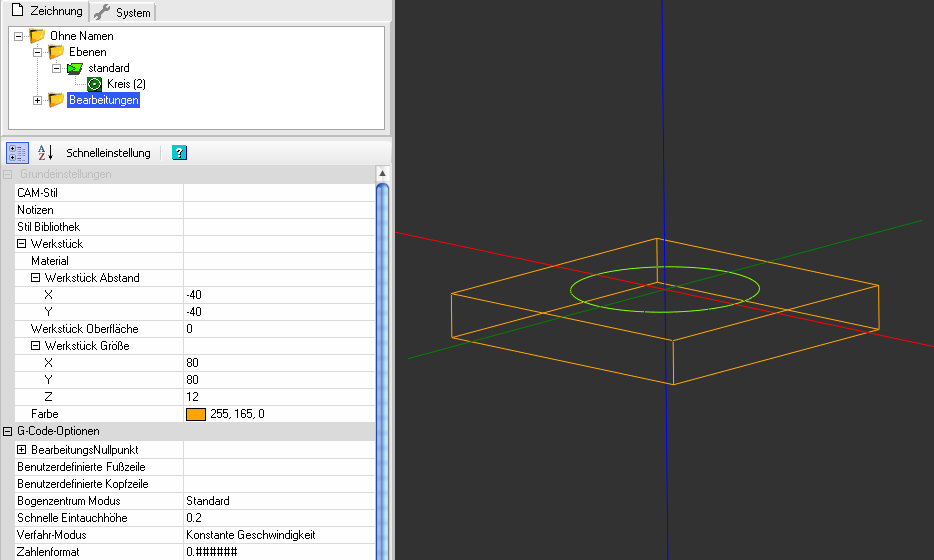This screenshot has height=560, width=934.
Task: Click the Bearbeitungen folder icon
Action: (x=56, y=100)
